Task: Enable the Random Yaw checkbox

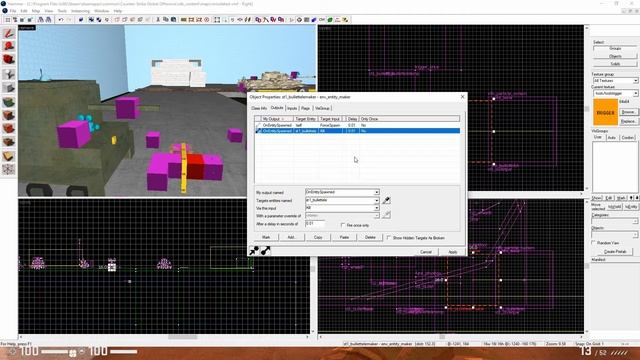Action: [x=594, y=243]
